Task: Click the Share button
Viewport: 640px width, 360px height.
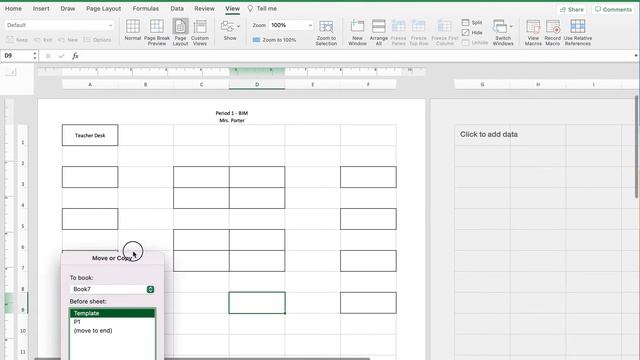Action: 572,9
